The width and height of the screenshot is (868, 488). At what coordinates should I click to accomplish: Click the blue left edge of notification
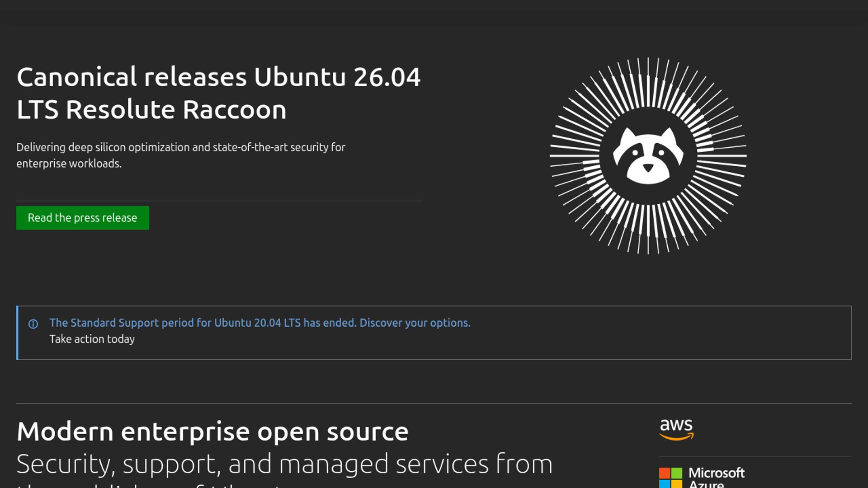(x=17, y=333)
